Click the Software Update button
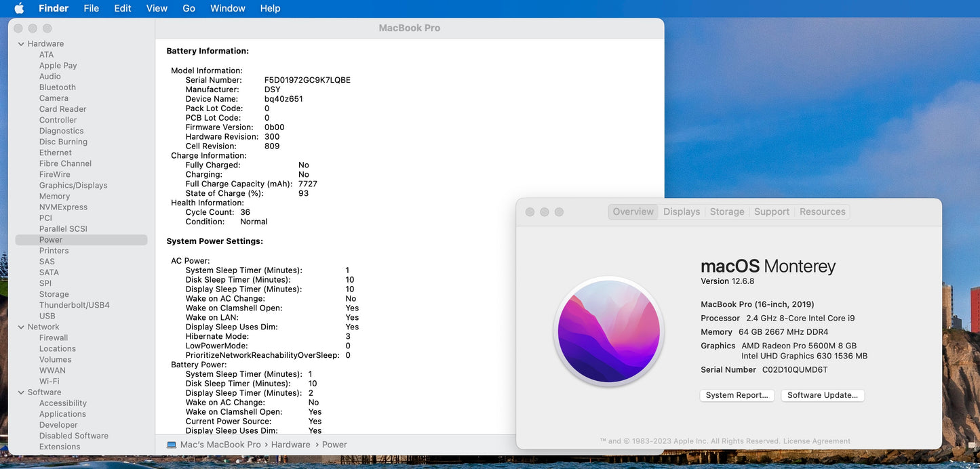This screenshot has height=469, width=980. click(822, 395)
